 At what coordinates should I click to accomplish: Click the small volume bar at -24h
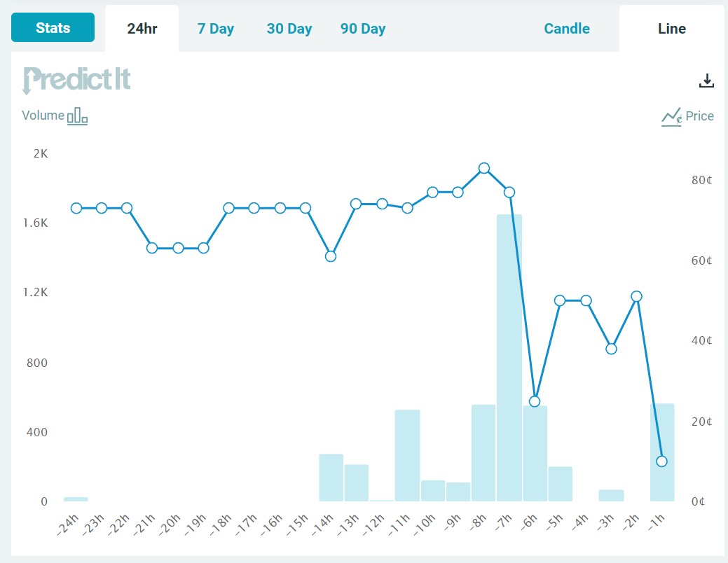[76, 499]
